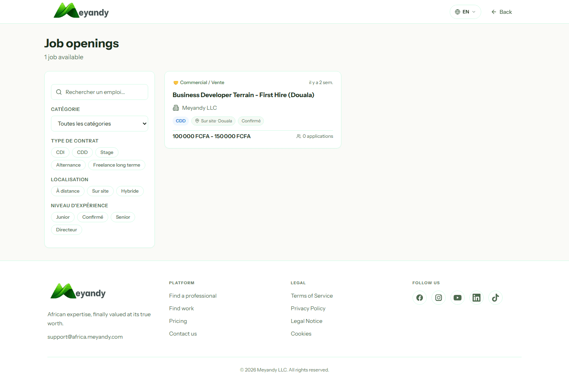Open the Instagram social icon
This screenshot has width=569, height=392.
point(438,298)
